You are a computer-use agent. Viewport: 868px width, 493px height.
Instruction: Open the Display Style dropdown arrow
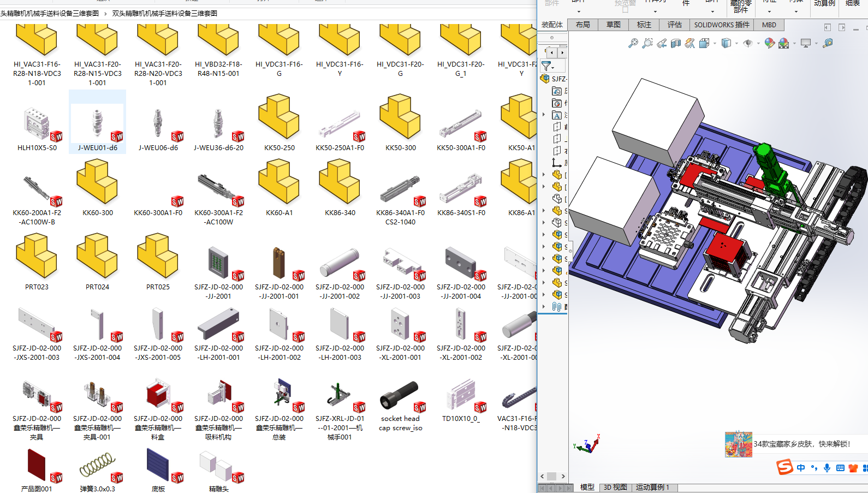[x=736, y=44]
